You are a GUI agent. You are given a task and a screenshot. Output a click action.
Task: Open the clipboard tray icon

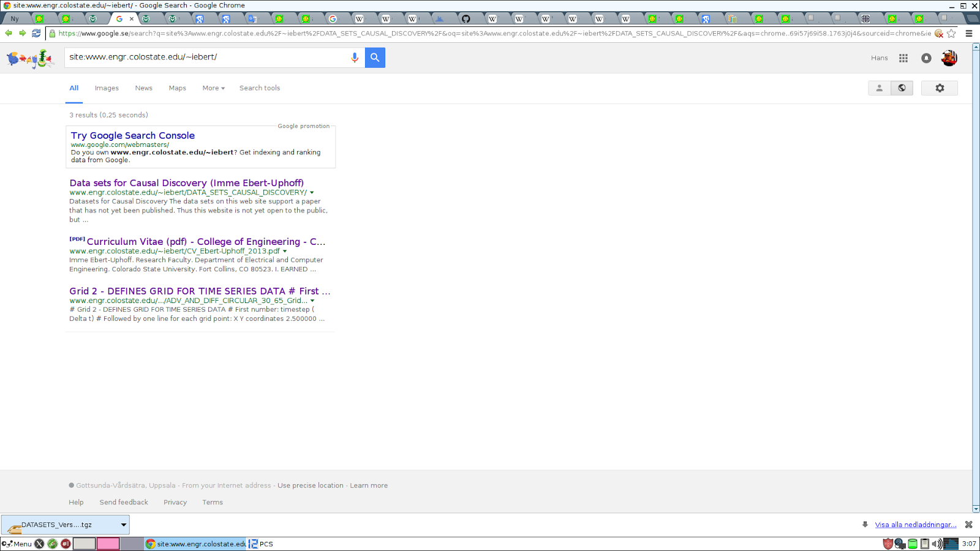[925, 544]
